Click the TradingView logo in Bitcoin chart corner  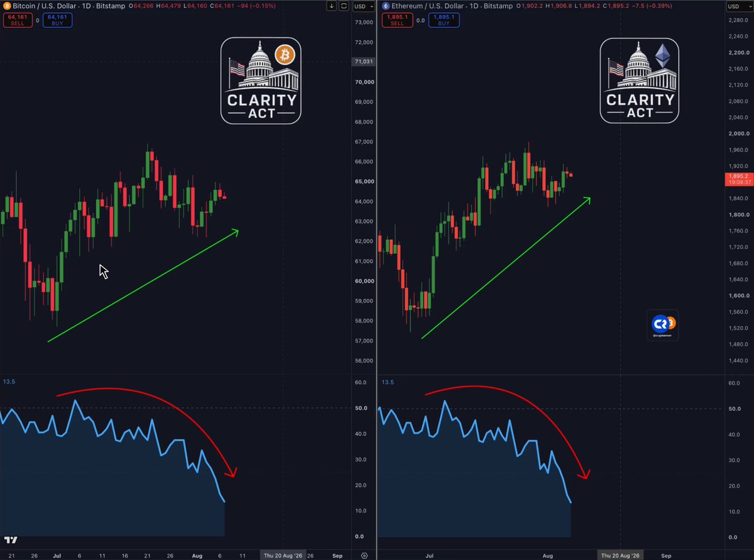click(x=10, y=540)
